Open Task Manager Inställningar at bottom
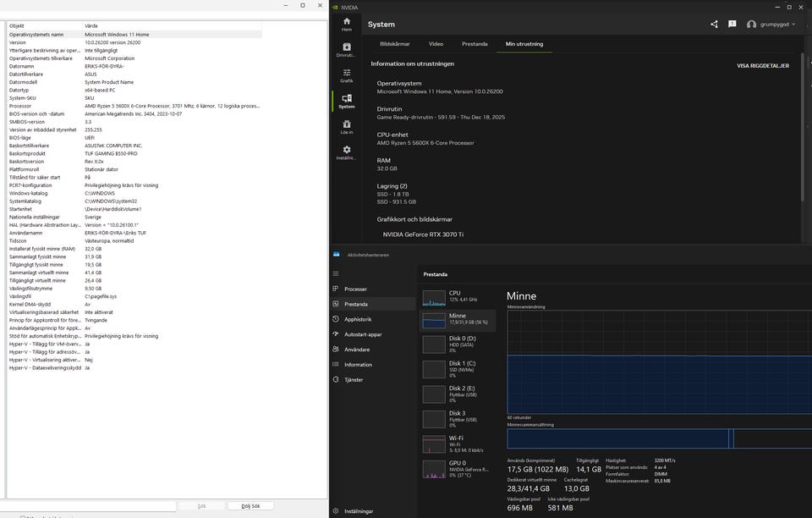This screenshot has width=812, height=518. [358, 511]
